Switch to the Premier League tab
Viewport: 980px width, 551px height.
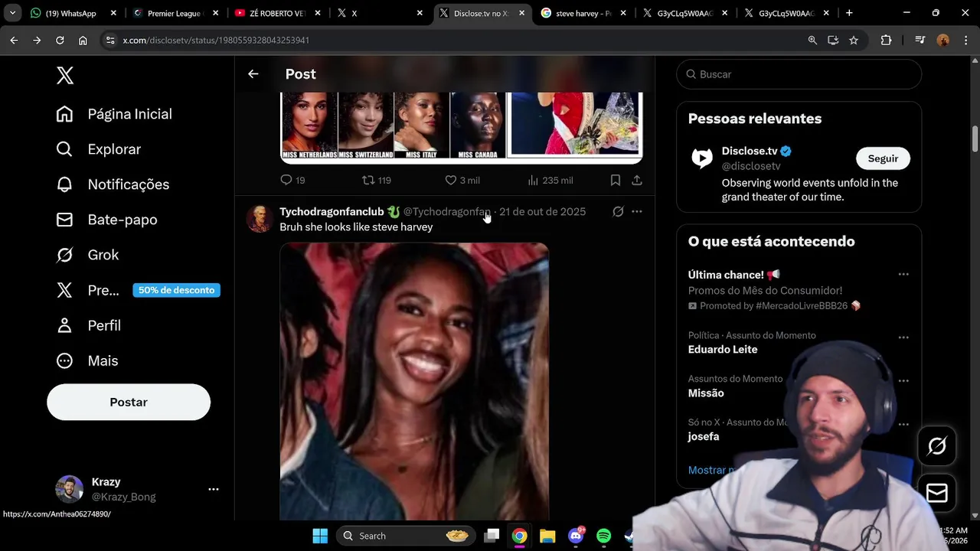(x=175, y=13)
